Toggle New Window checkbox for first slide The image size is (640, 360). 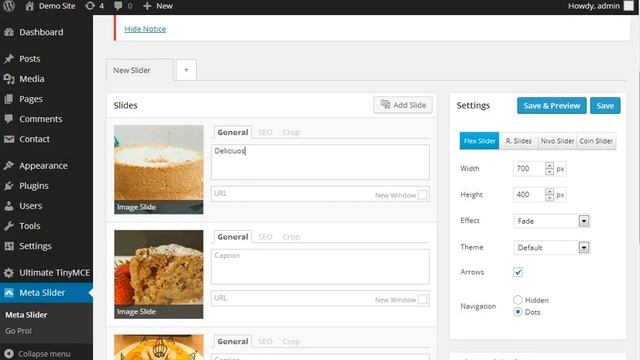pos(423,195)
